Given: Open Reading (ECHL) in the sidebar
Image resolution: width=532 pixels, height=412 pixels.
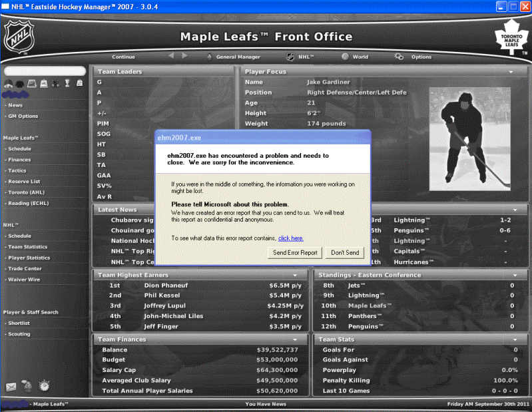Looking at the screenshot, I should (x=29, y=204).
